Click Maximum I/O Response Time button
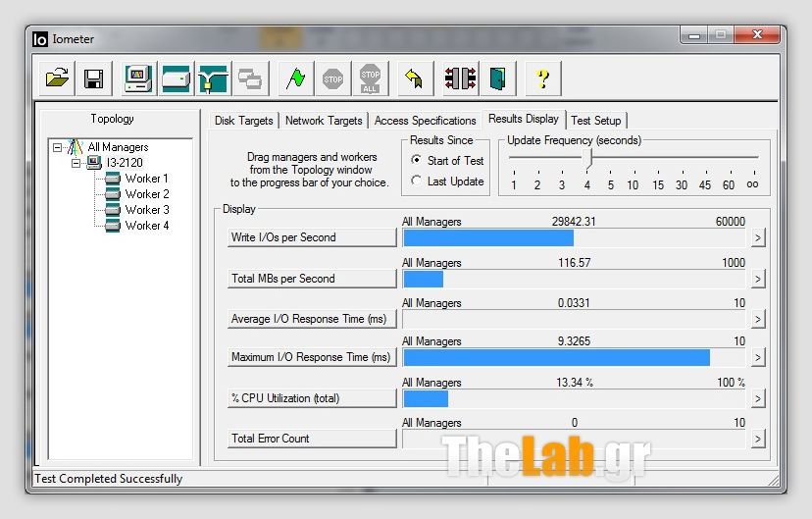Image resolution: width=812 pixels, height=519 pixels. (312, 357)
